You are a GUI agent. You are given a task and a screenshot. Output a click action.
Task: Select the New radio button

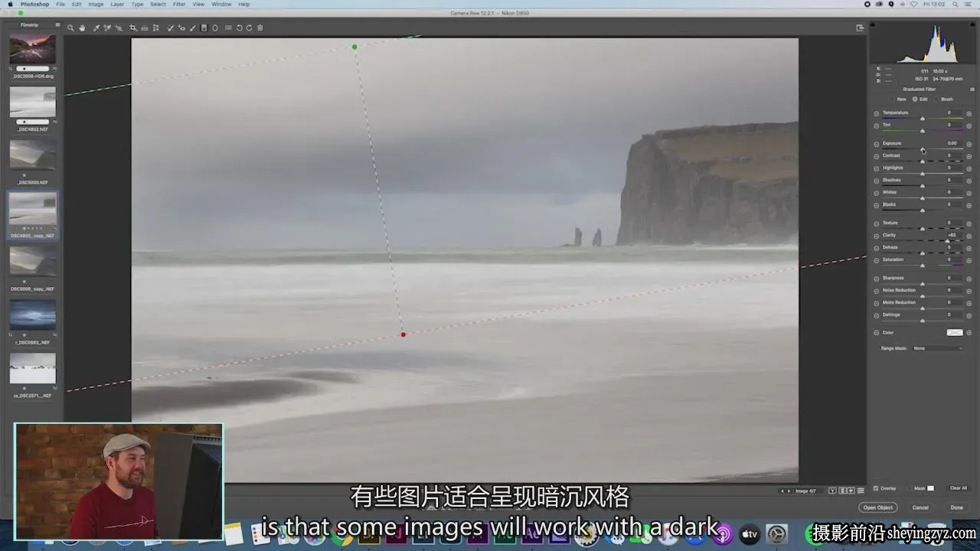click(893, 99)
